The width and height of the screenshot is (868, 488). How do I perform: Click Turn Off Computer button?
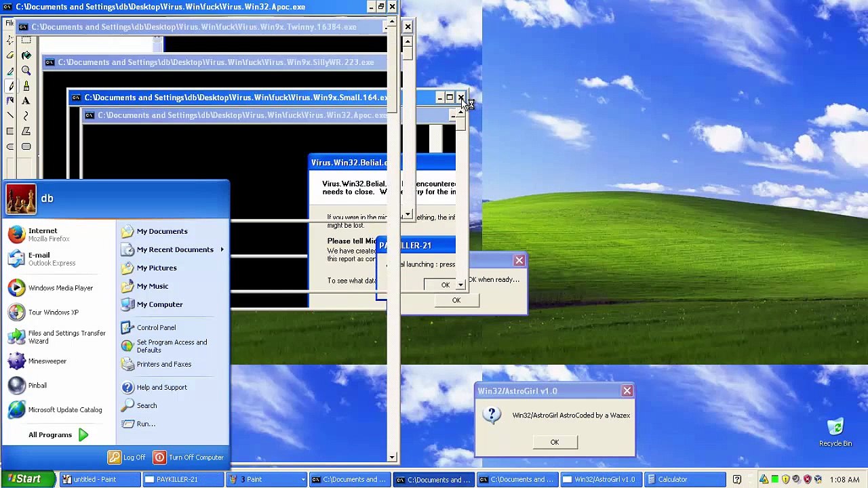coord(189,457)
